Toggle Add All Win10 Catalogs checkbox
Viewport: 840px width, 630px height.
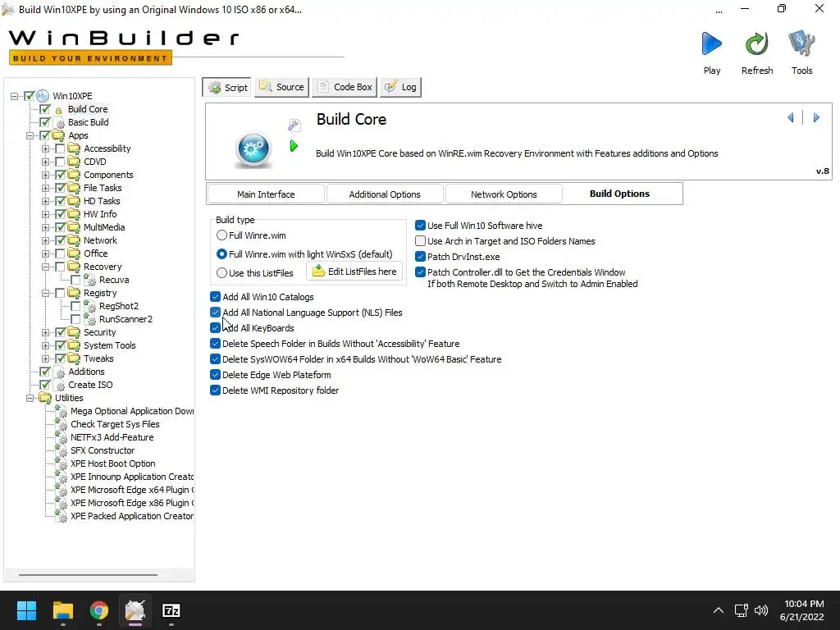pyautogui.click(x=216, y=297)
